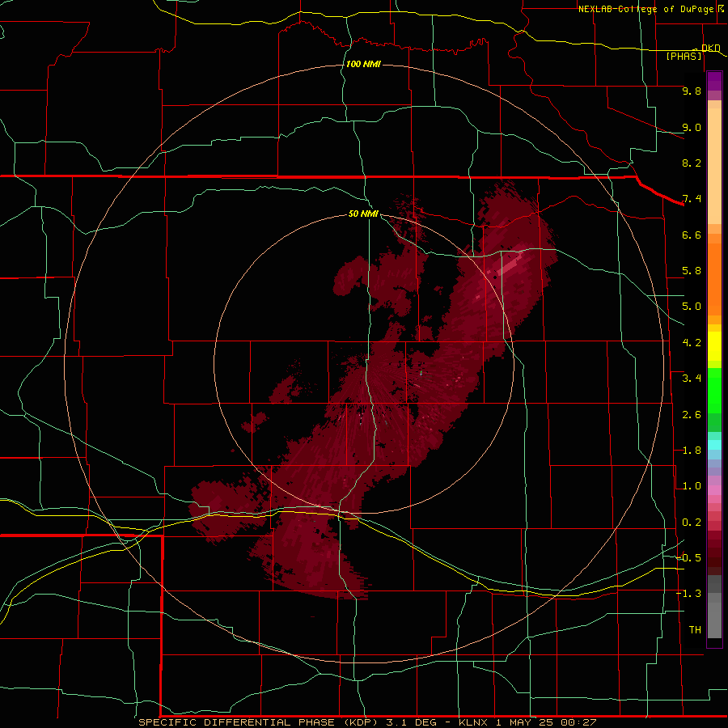Image resolution: width=728 pixels, height=728 pixels.
Task: Click the 1.8 value on the color scale
Action: click(x=692, y=451)
